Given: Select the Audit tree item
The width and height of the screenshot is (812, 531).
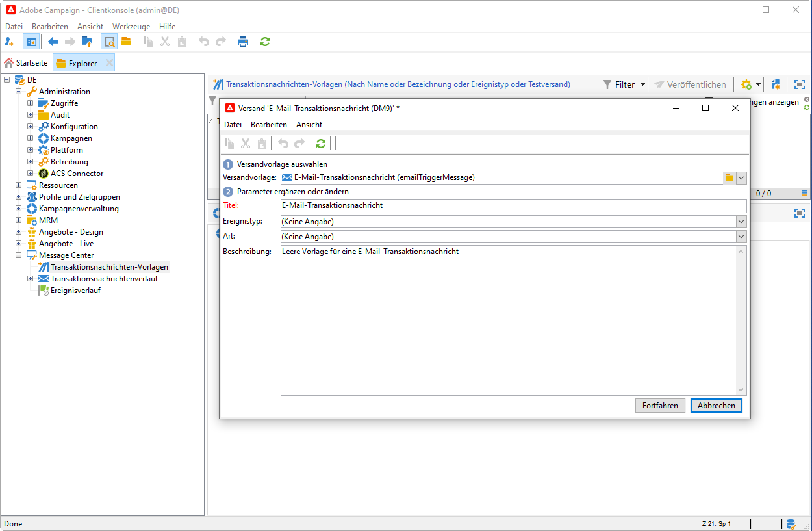Looking at the screenshot, I should coord(60,115).
